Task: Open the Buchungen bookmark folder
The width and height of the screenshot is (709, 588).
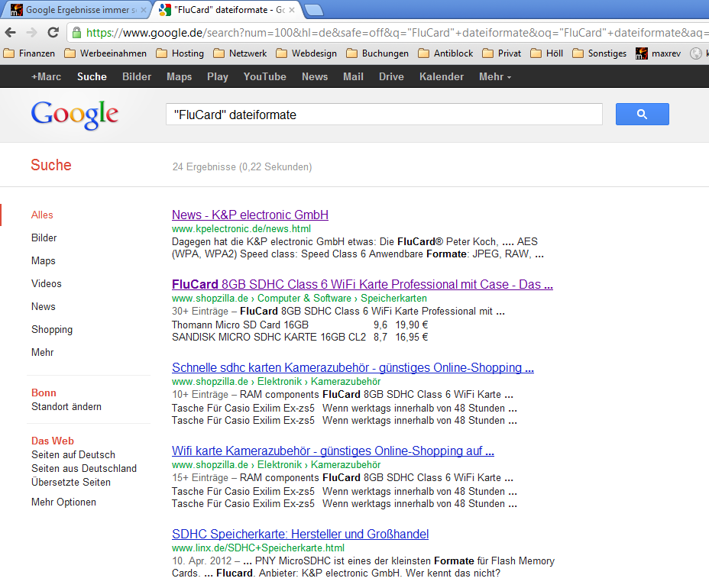Action: click(377, 53)
